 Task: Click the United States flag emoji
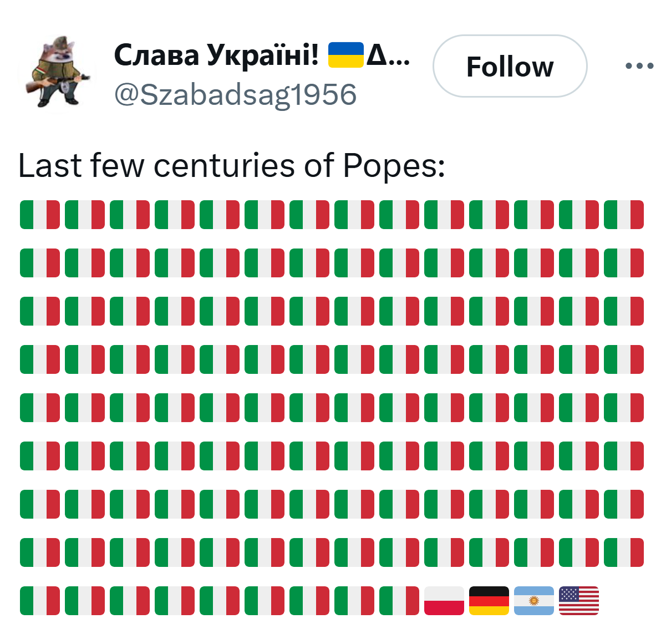pos(579,601)
